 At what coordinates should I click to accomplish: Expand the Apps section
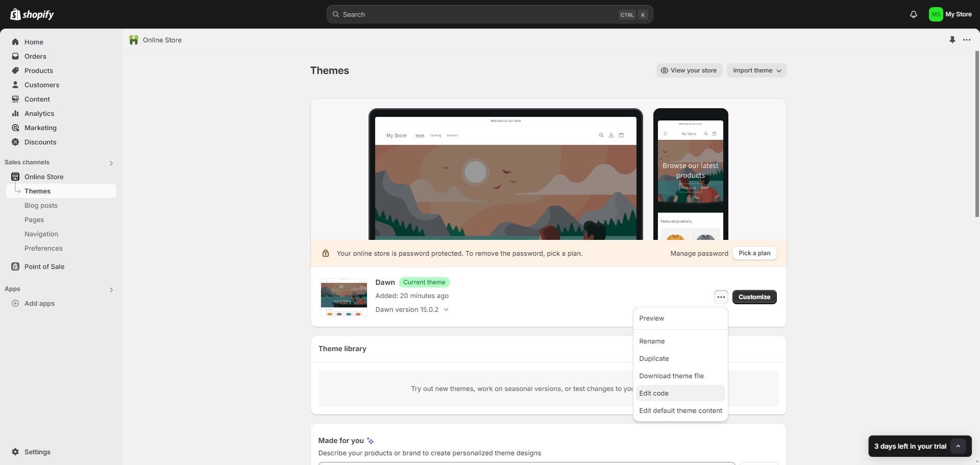pyautogui.click(x=111, y=289)
